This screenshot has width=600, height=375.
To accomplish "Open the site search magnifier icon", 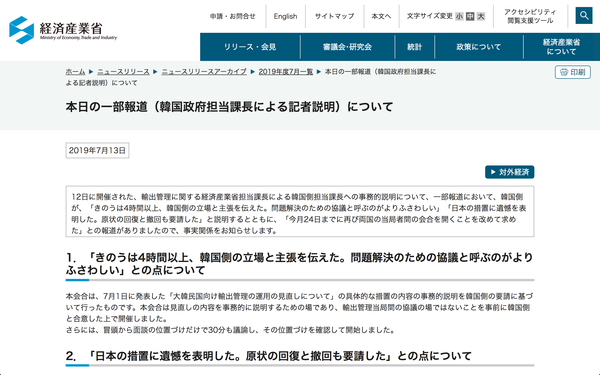I will (584, 16).
